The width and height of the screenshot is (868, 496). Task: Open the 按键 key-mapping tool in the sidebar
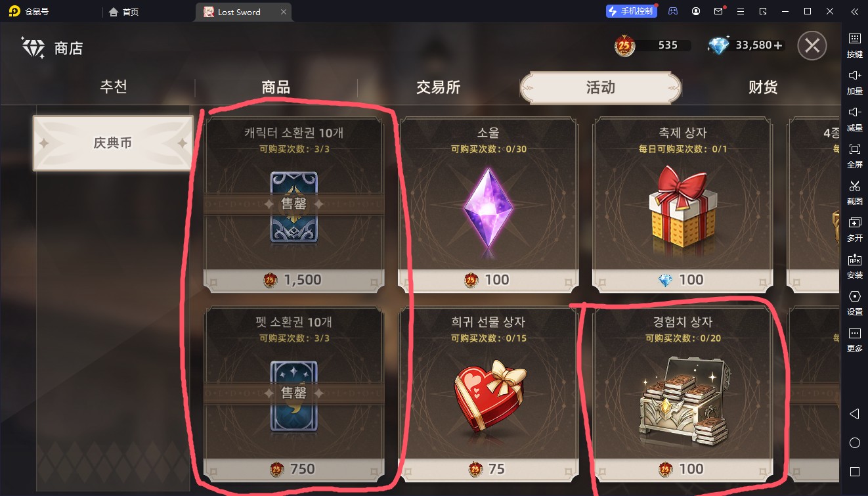pyautogui.click(x=854, y=45)
